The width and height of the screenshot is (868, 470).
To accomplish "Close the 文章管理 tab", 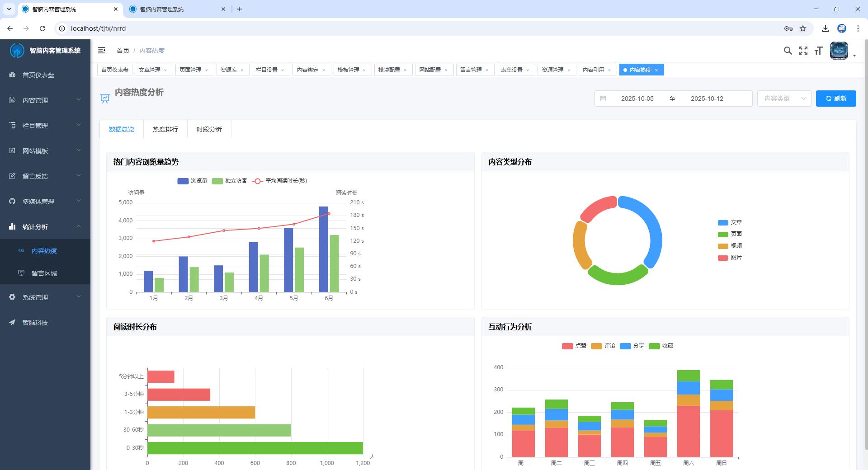I will [165, 70].
